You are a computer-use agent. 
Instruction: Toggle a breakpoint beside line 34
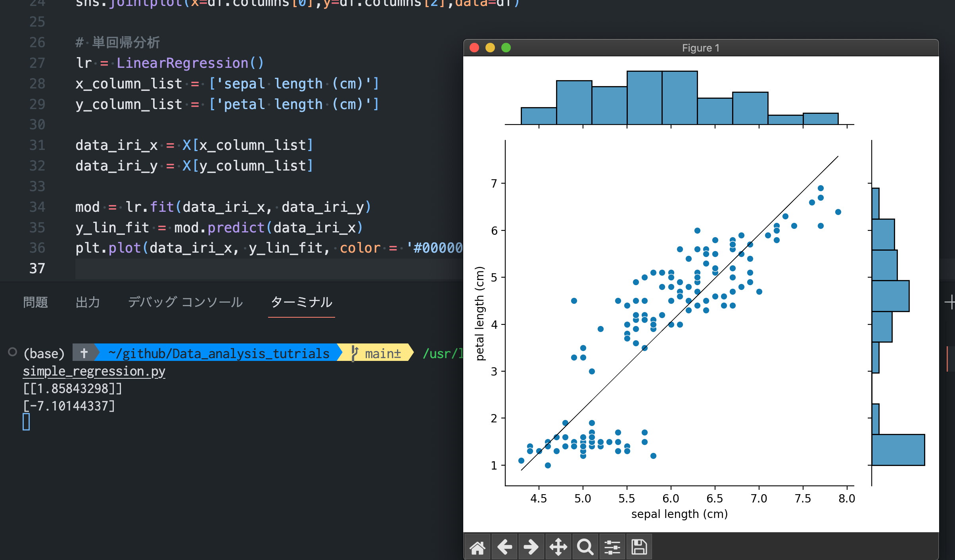click(x=16, y=207)
